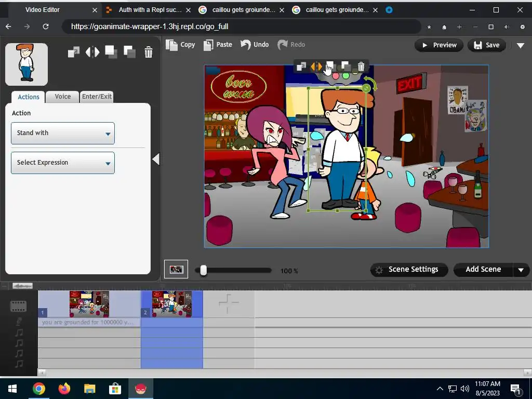Click the plus zoom-in icon in browser bar
Screen dimensions: 532x399
coord(459,27)
